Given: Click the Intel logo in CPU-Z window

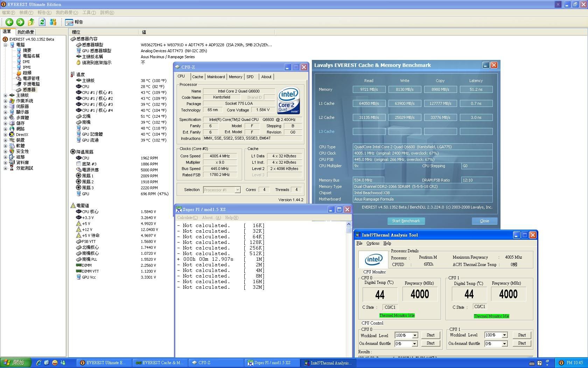Looking at the screenshot, I should pos(289,100).
